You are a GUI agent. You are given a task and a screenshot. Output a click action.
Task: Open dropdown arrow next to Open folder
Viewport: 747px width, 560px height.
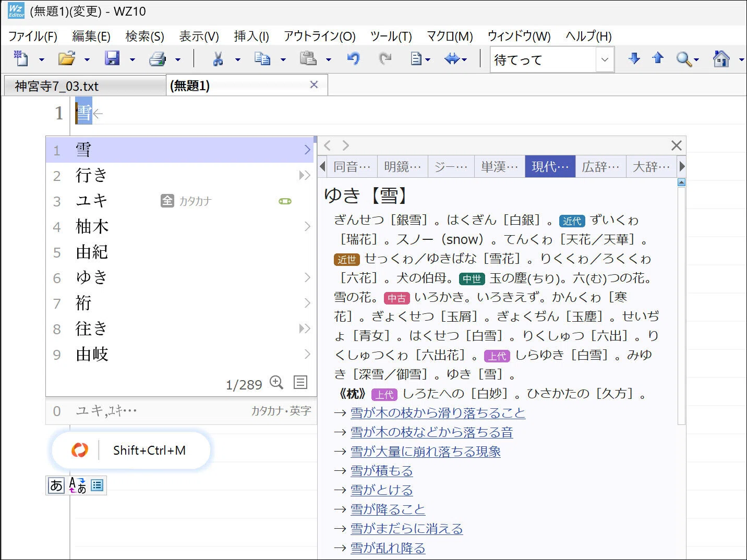(87, 59)
